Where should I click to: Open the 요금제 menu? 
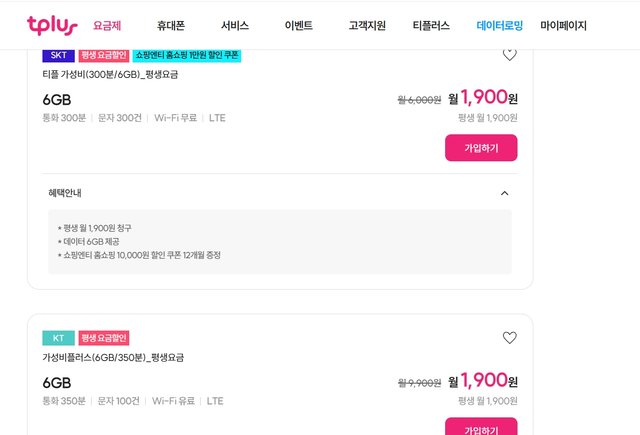click(x=107, y=26)
